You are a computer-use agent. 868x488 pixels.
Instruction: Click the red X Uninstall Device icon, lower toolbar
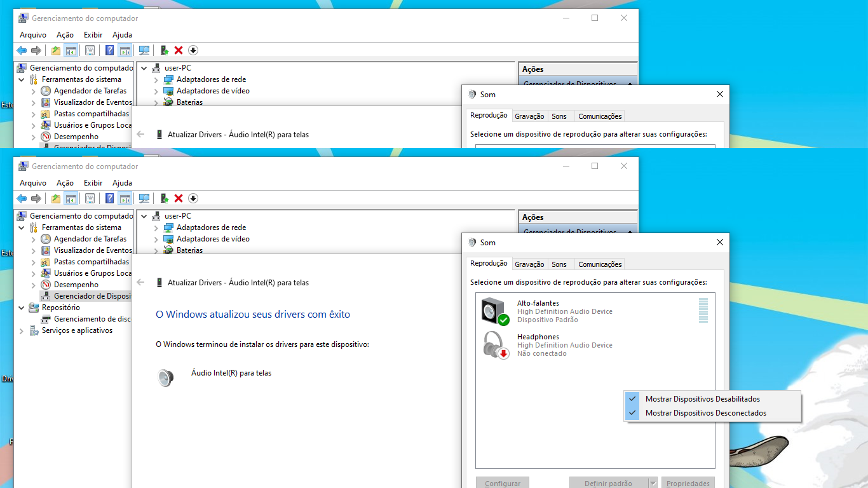(x=179, y=198)
